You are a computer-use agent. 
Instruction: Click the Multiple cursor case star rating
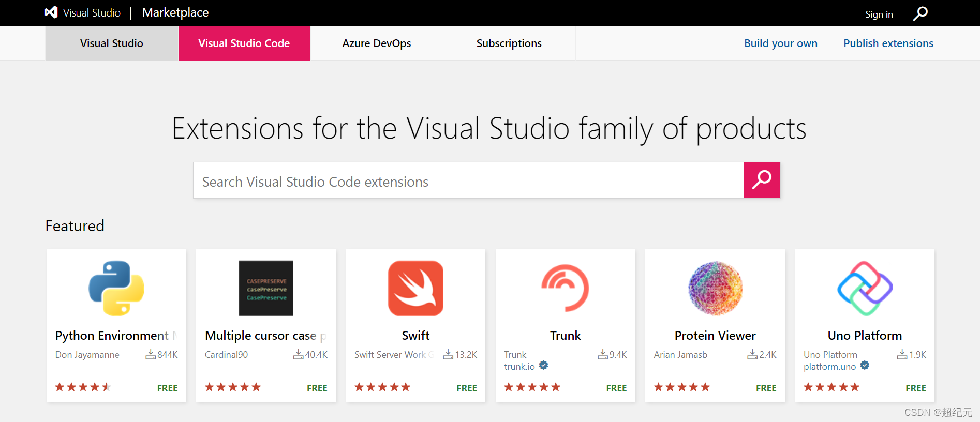coord(233,387)
